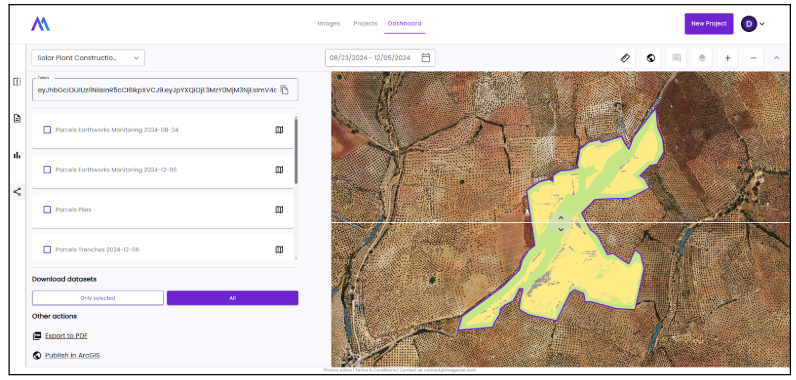This screenshot has height=380, width=796.
Task: Open the Images tab
Action: (x=328, y=23)
